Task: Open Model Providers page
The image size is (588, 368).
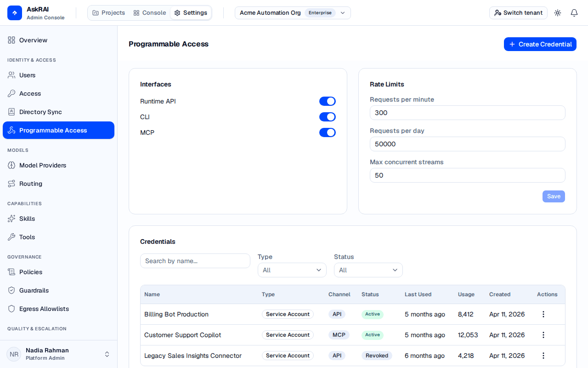Action: point(58,165)
